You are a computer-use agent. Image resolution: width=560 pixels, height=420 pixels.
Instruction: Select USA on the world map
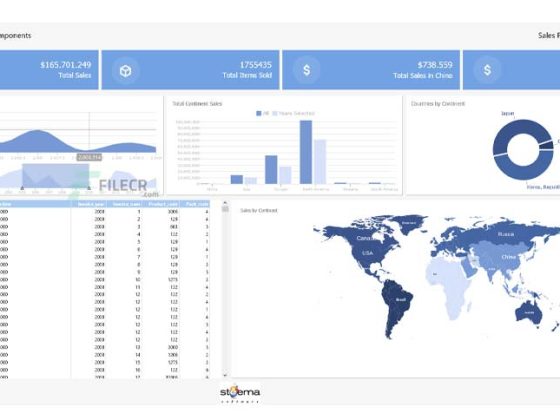[368, 253]
